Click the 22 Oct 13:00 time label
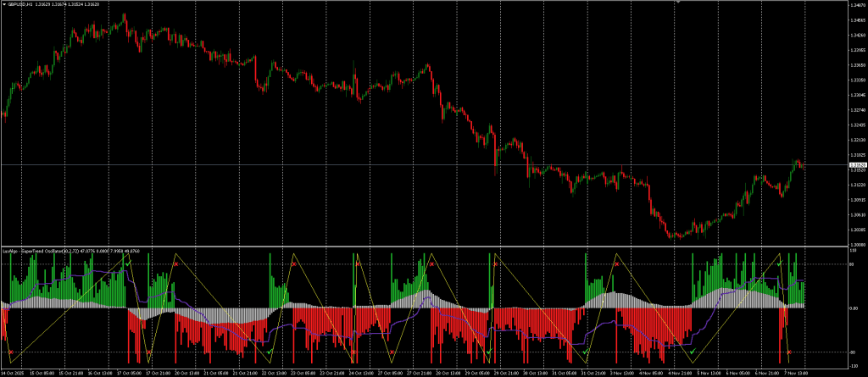 coord(274,373)
